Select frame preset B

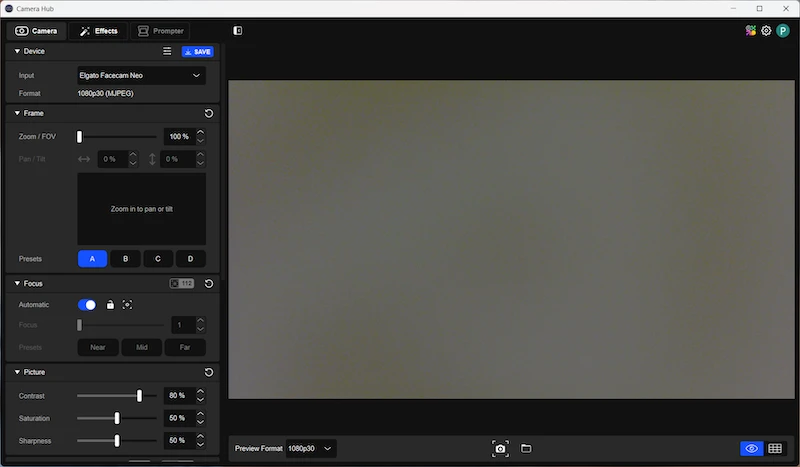tap(126, 259)
